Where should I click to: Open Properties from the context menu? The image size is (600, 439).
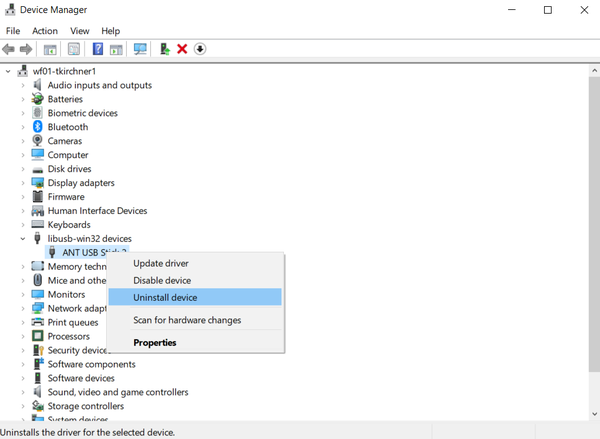coord(195,343)
